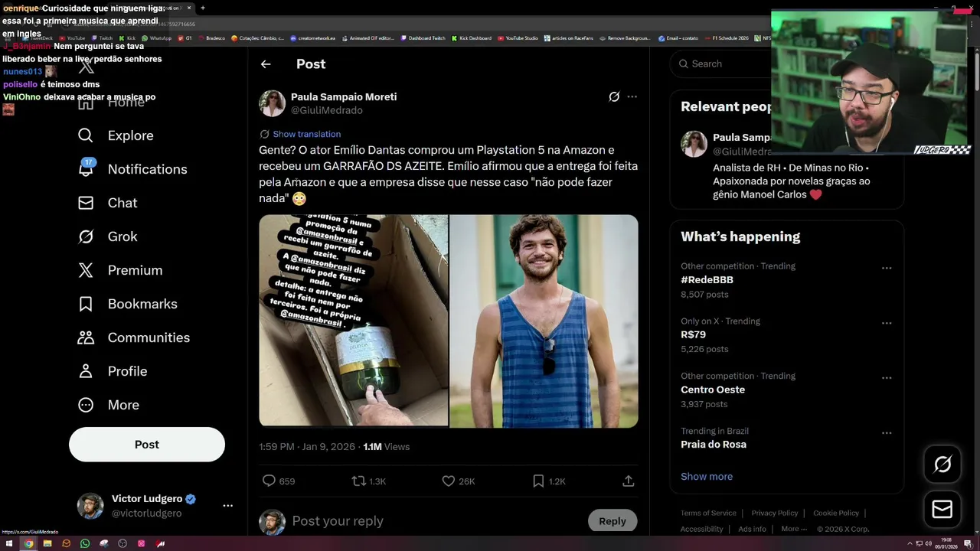
Task: Open the WhatsApp bookmark in bookmarks bar
Action: (x=157, y=38)
